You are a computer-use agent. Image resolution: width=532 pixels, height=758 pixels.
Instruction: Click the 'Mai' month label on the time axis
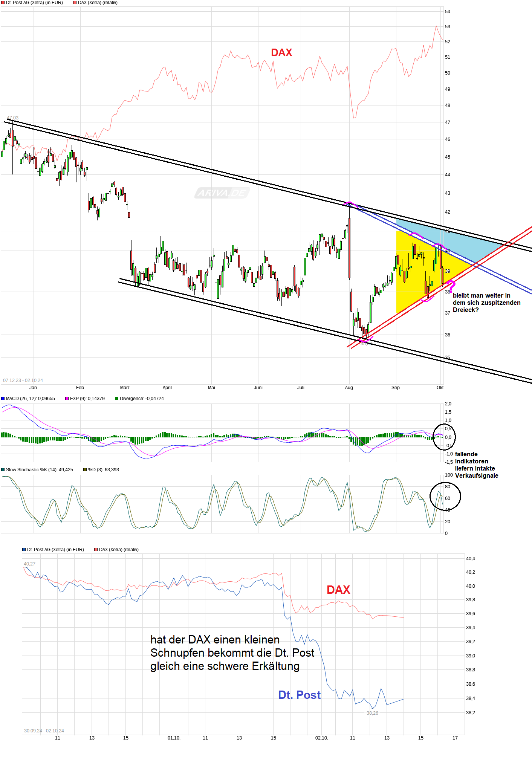pyautogui.click(x=211, y=388)
